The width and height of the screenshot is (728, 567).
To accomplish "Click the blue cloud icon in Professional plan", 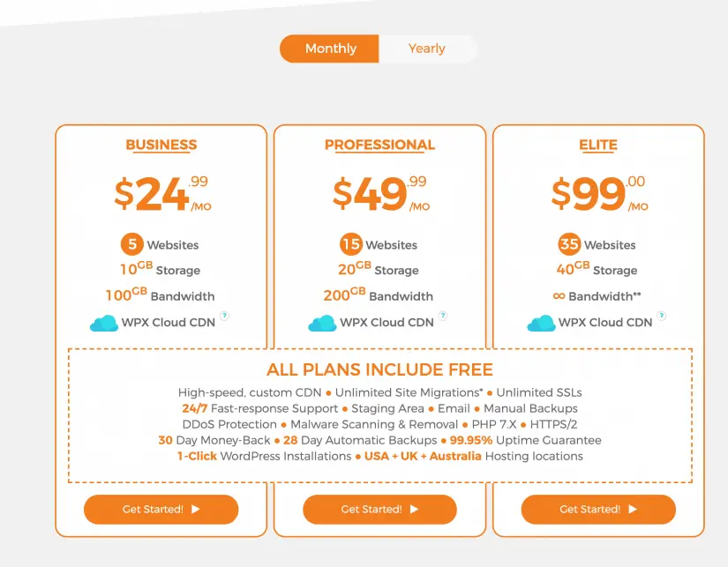I will coord(322,323).
